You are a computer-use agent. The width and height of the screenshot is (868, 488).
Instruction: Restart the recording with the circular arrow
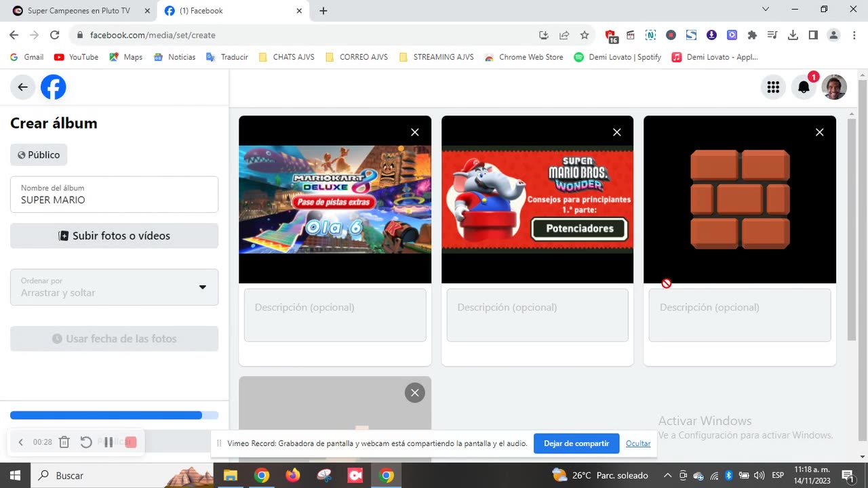point(86,442)
